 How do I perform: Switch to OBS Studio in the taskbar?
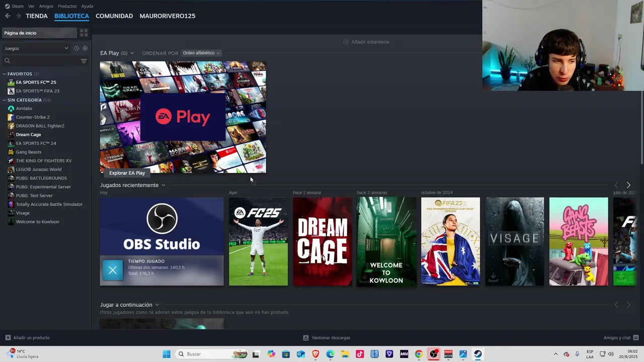point(434,354)
